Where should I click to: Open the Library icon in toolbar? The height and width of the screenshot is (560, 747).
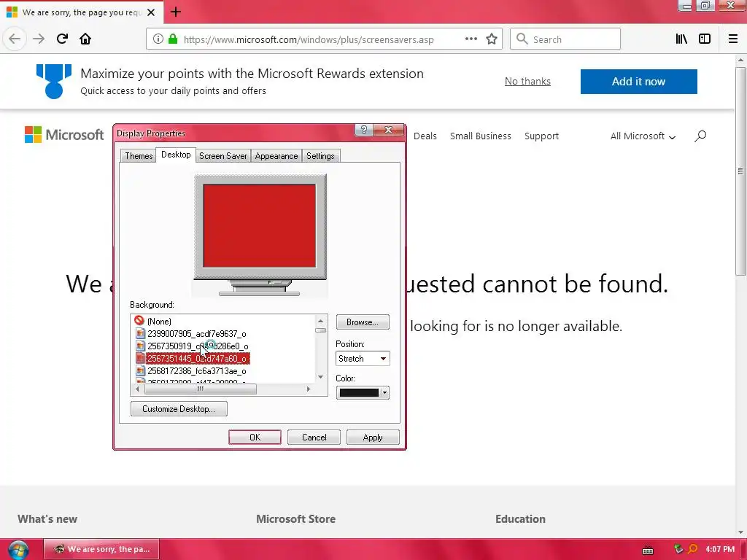[681, 39]
